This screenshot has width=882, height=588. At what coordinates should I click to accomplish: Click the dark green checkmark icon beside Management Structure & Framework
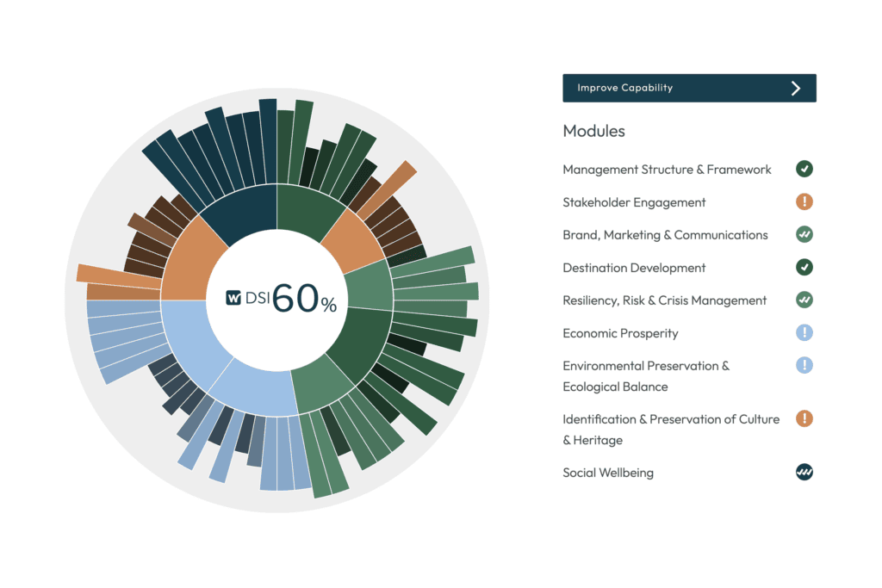point(804,169)
